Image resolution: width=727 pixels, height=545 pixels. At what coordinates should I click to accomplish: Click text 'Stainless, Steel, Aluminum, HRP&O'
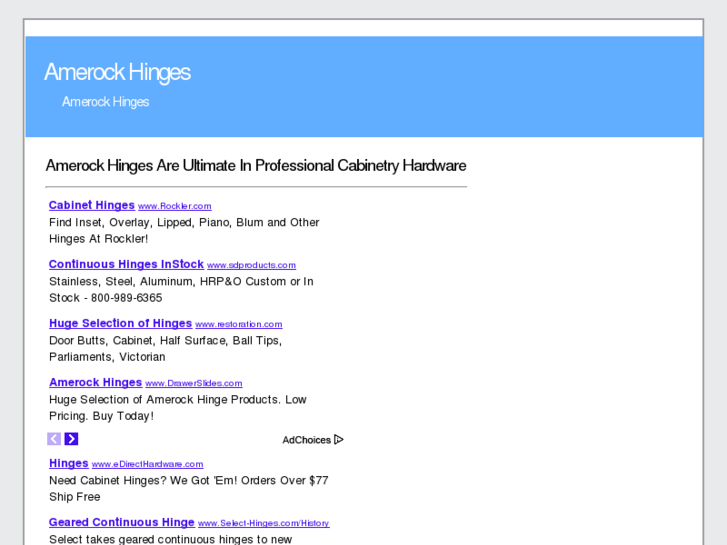click(x=146, y=282)
